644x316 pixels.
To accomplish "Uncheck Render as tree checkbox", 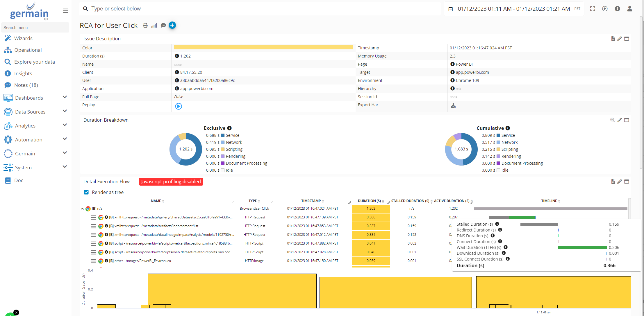I will pyautogui.click(x=86, y=192).
